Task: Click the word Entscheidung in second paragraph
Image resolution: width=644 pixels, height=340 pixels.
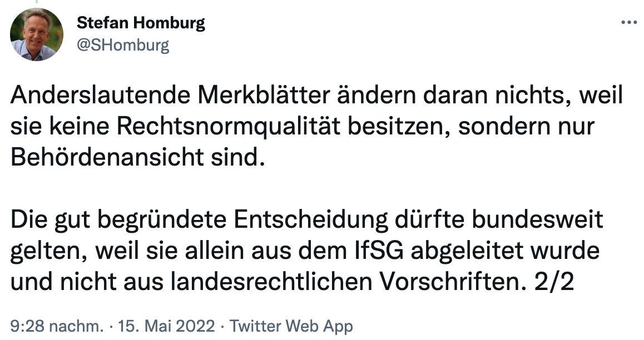Action: (310, 220)
